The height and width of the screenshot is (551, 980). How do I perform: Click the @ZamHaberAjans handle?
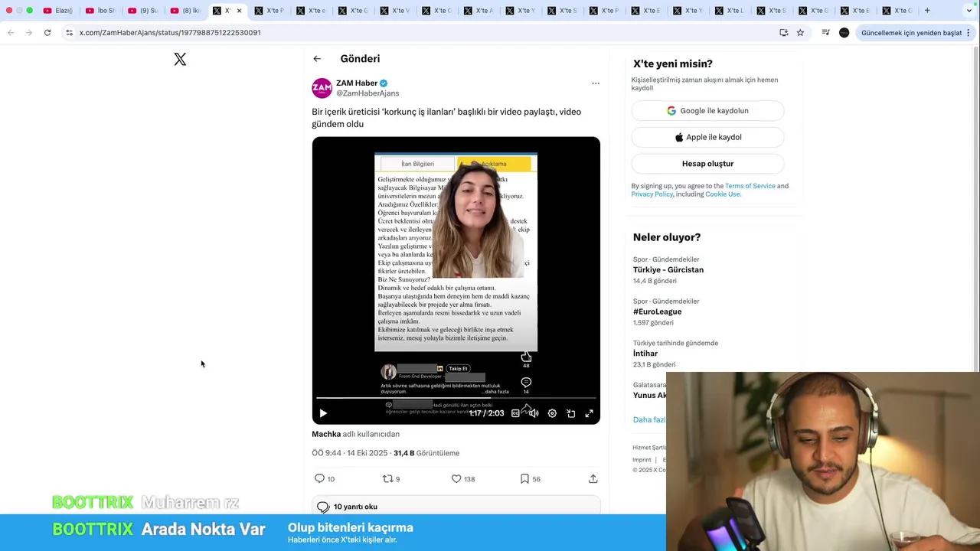coord(367,93)
